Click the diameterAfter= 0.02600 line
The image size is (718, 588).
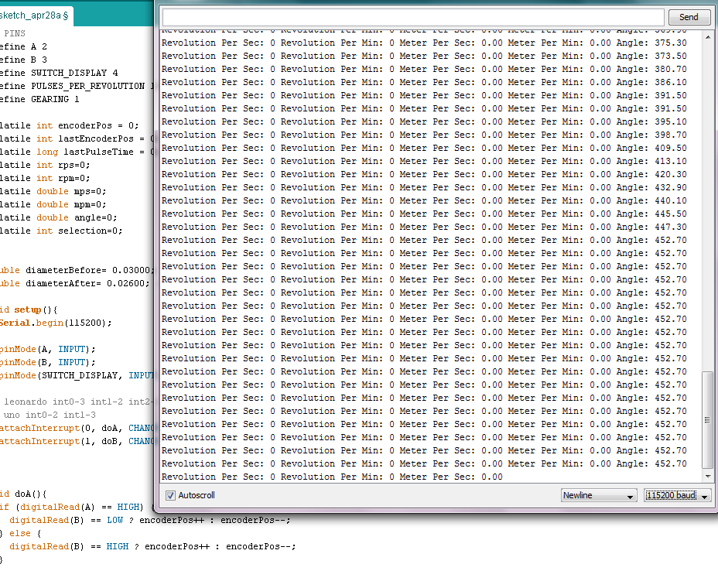tap(75, 283)
